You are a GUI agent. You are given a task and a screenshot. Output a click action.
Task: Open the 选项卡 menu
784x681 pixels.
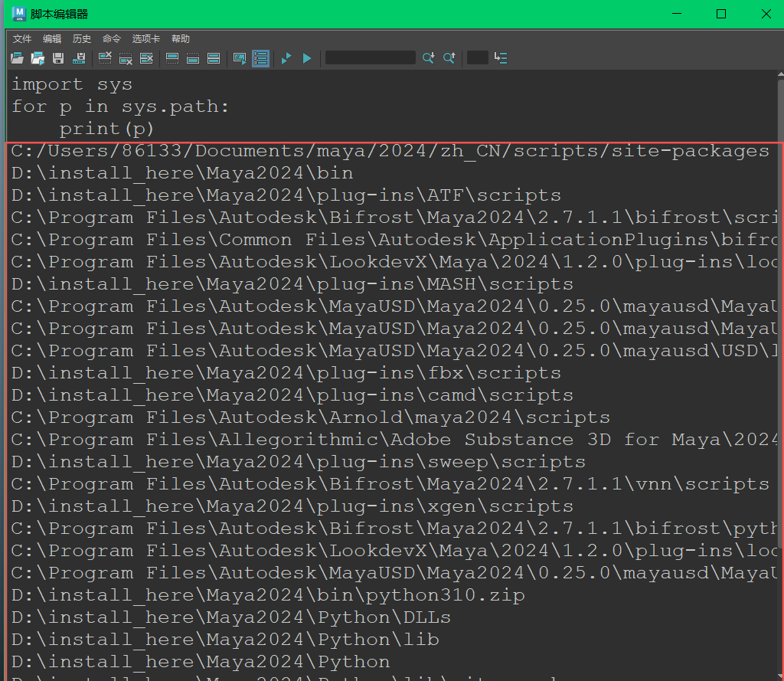pyautogui.click(x=146, y=39)
